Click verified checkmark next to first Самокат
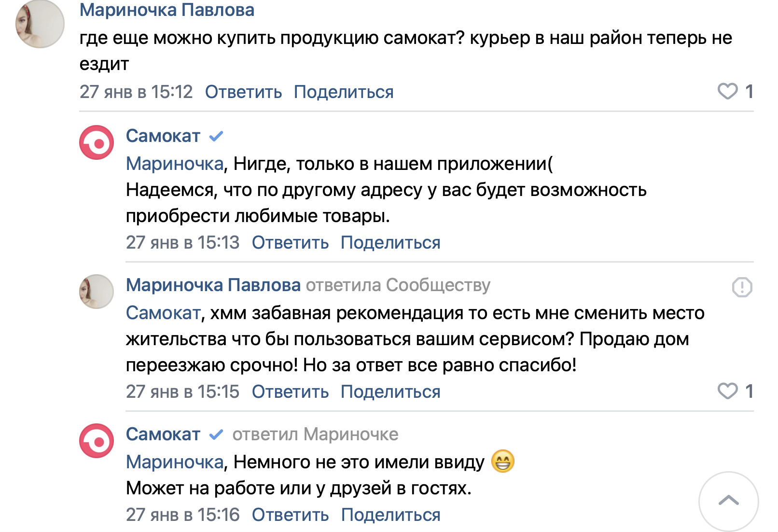 click(216, 137)
